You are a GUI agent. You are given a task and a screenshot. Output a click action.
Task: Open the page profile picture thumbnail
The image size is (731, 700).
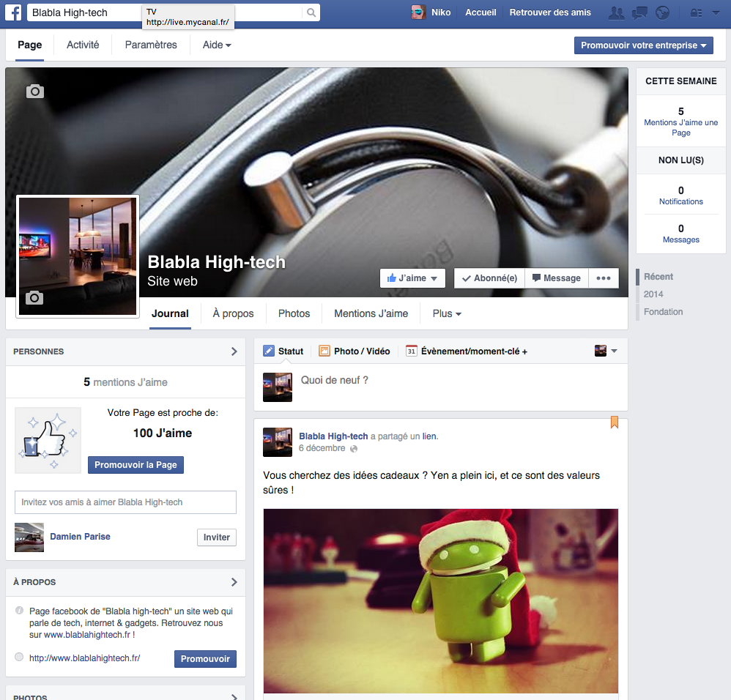point(78,256)
